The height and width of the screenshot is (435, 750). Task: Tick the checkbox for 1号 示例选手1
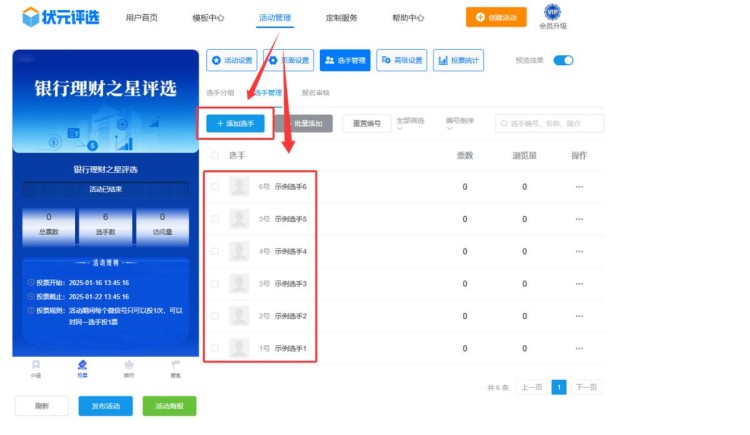(x=214, y=349)
